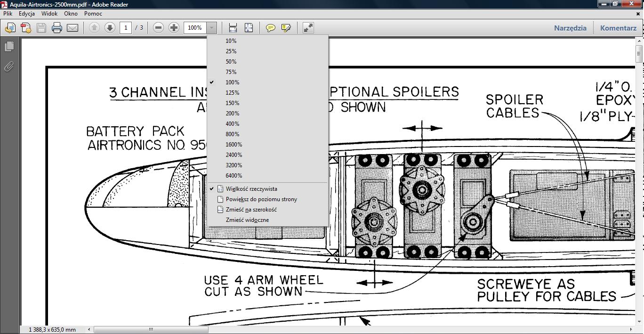
Task: Select checked 100% zoom option
Action: point(232,82)
